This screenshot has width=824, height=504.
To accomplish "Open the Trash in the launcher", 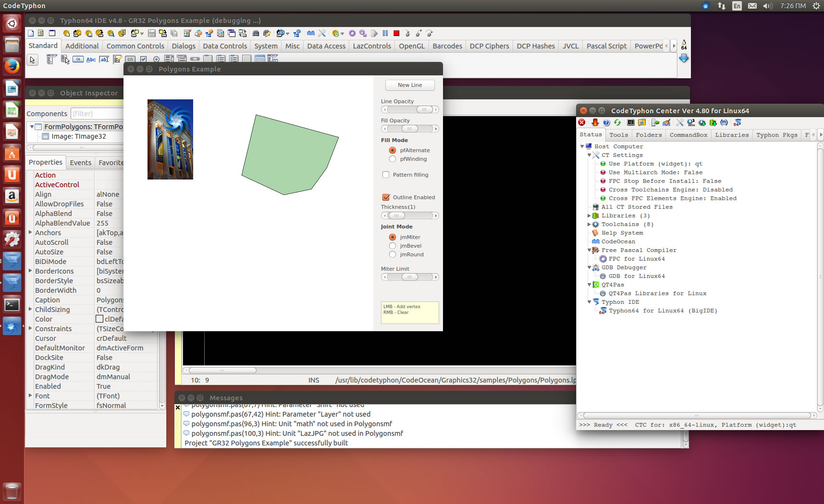I will (12, 491).
